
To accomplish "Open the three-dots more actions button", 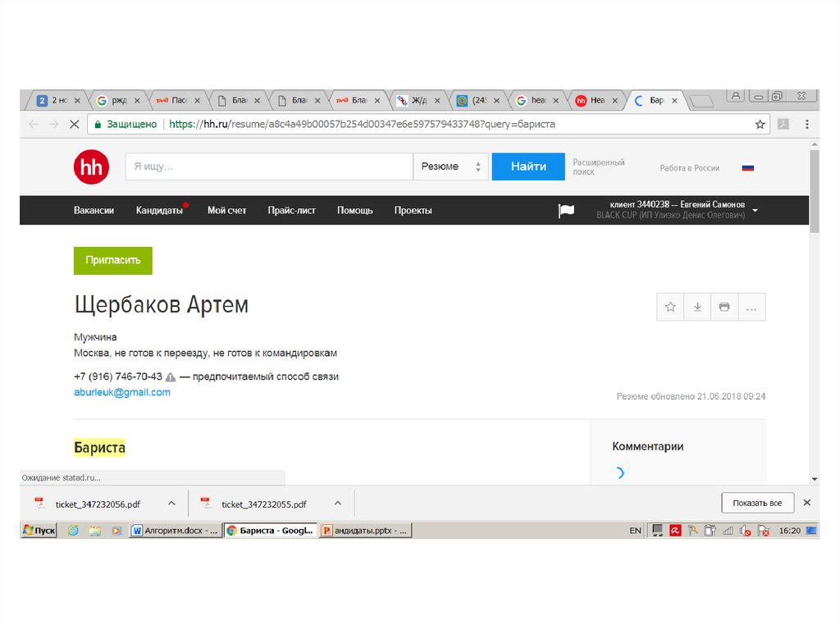I will [751, 307].
